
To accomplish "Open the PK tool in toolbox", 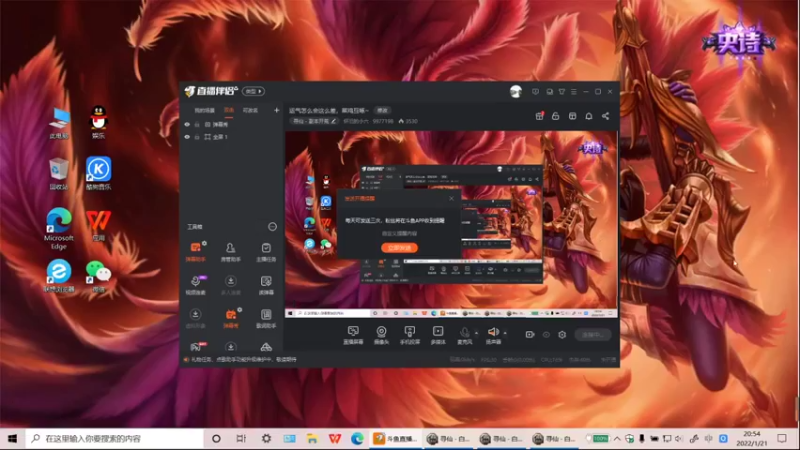I will [196, 347].
